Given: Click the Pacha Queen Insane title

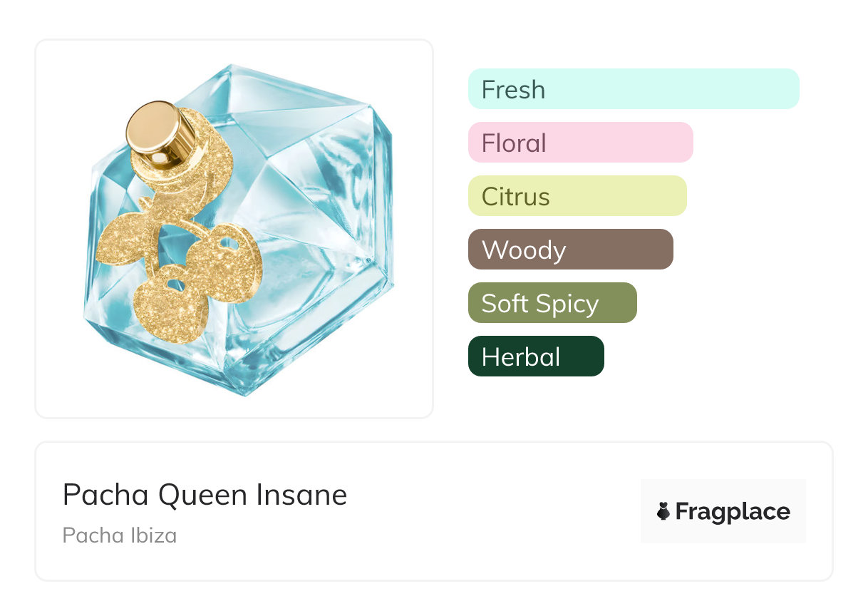Looking at the screenshot, I should point(205,495).
